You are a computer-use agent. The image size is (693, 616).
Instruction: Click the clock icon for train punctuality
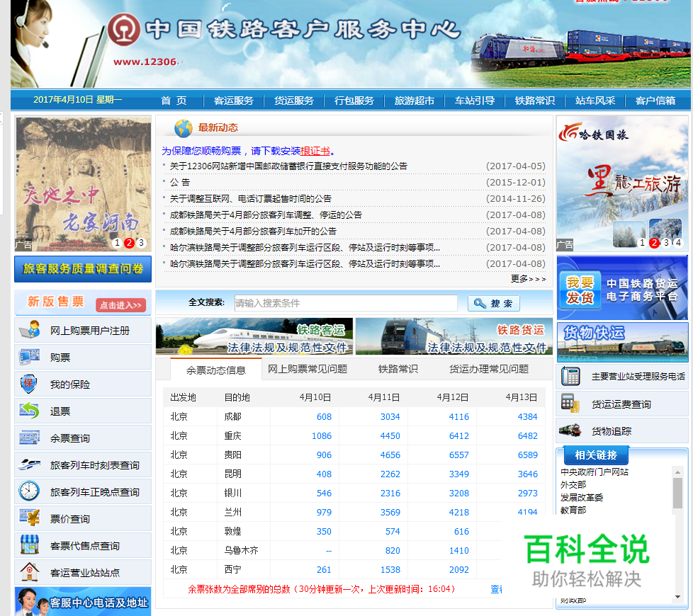pos(29,491)
